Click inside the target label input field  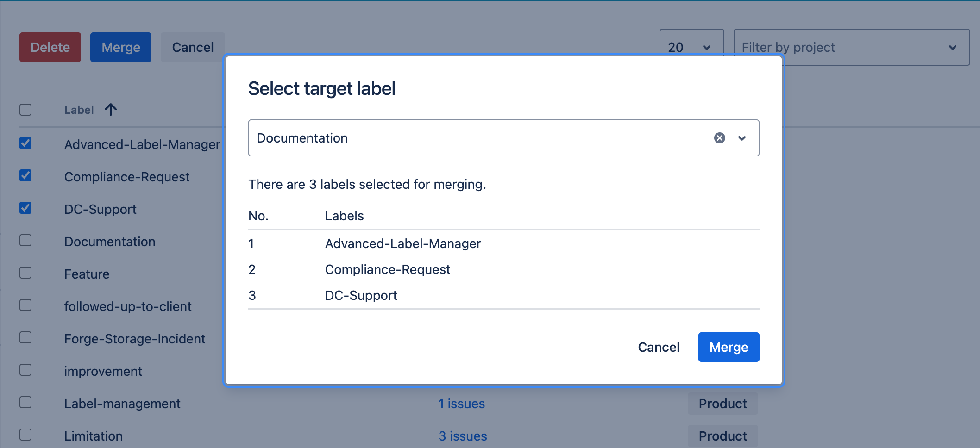463,138
